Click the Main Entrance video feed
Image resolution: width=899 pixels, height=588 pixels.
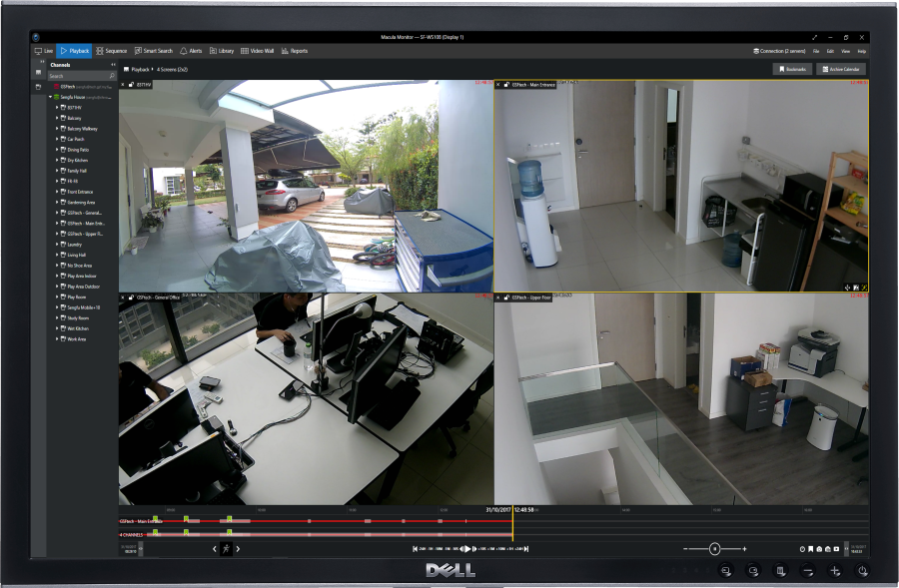click(x=681, y=187)
